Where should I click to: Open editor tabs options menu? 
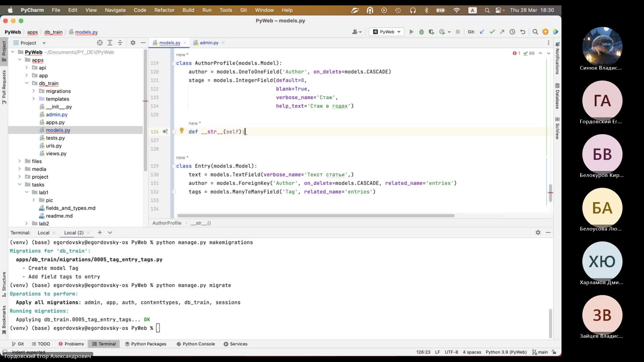[549, 43]
